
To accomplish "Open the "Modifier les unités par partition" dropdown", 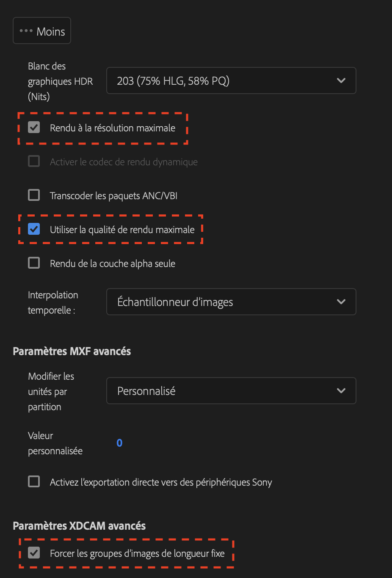I will (x=231, y=391).
